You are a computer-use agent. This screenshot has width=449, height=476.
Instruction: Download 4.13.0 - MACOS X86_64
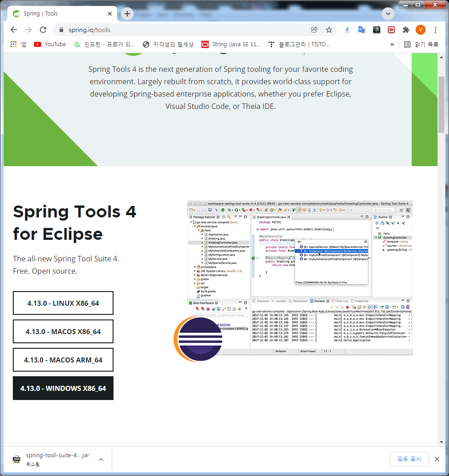(x=63, y=331)
